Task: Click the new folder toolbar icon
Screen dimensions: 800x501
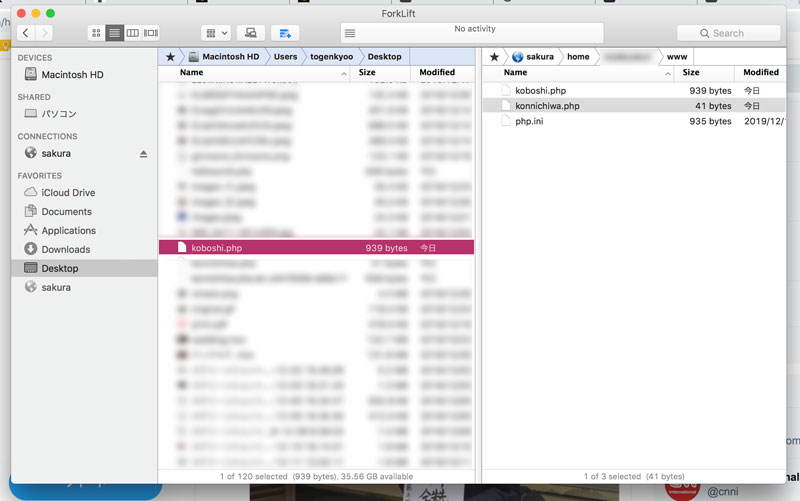Action: (285, 33)
